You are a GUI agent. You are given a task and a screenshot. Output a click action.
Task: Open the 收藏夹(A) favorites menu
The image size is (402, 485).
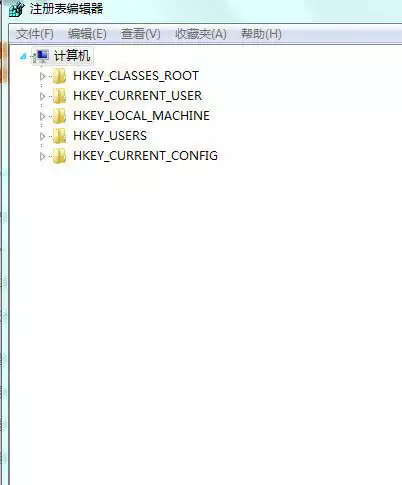tap(201, 34)
